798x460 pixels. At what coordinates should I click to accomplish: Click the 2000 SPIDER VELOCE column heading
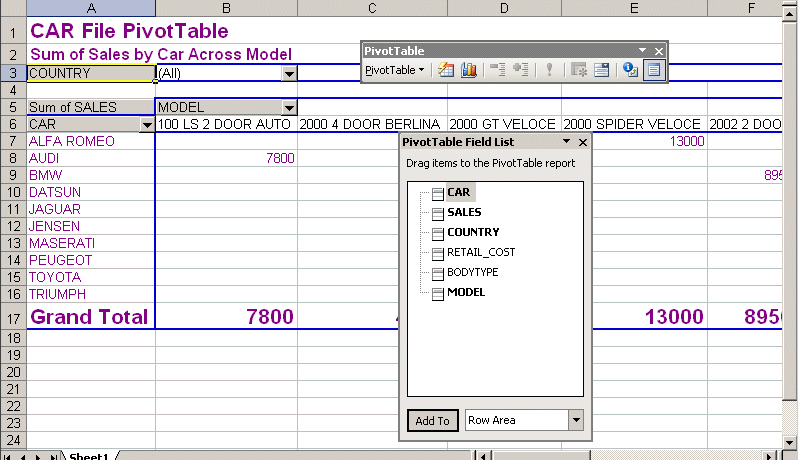point(632,124)
